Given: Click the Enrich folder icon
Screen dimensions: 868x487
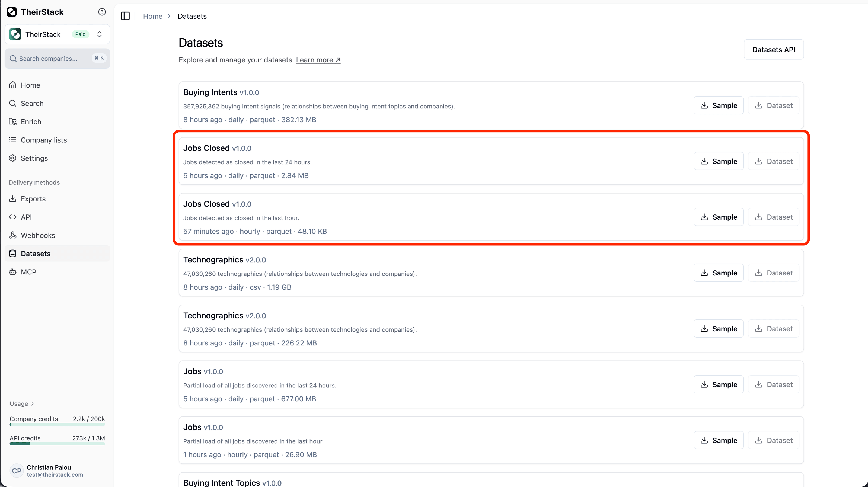Looking at the screenshot, I should pos(13,121).
